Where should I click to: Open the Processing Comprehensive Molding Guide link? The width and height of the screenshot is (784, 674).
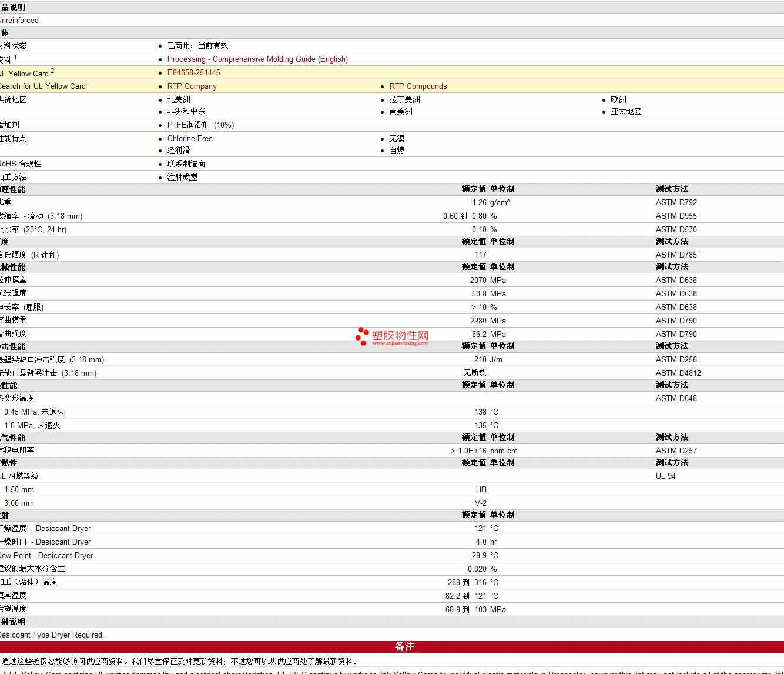[257, 59]
